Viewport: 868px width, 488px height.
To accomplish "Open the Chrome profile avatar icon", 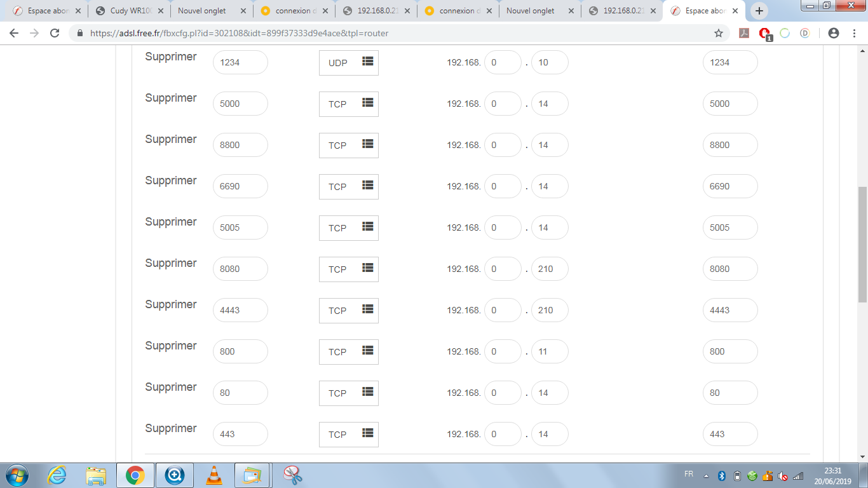I will click(x=834, y=33).
